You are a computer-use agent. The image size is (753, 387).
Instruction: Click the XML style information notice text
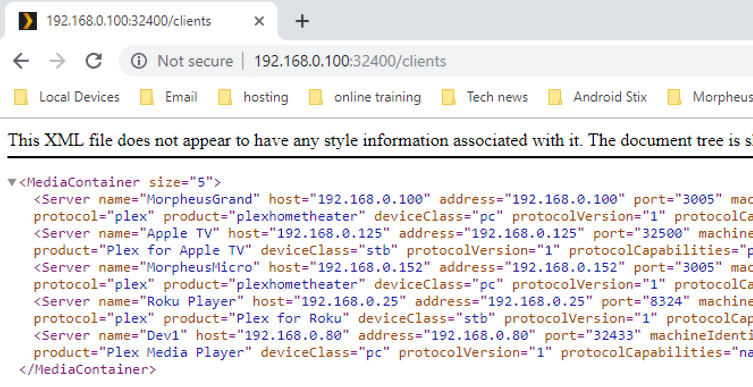point(380,141)
